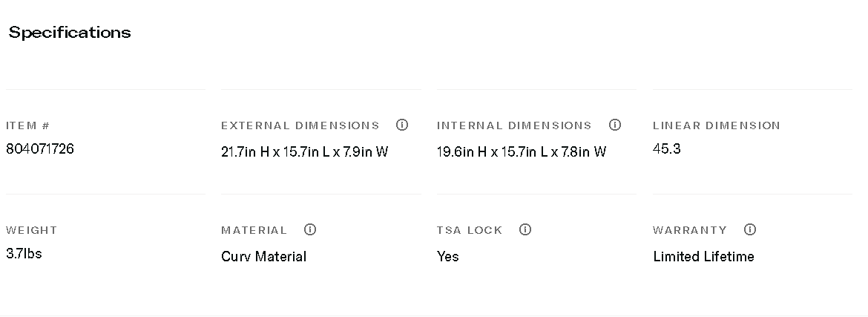Click the WEIGHT label
Viewport: 868px width, 317px height.
click(31, 230)
